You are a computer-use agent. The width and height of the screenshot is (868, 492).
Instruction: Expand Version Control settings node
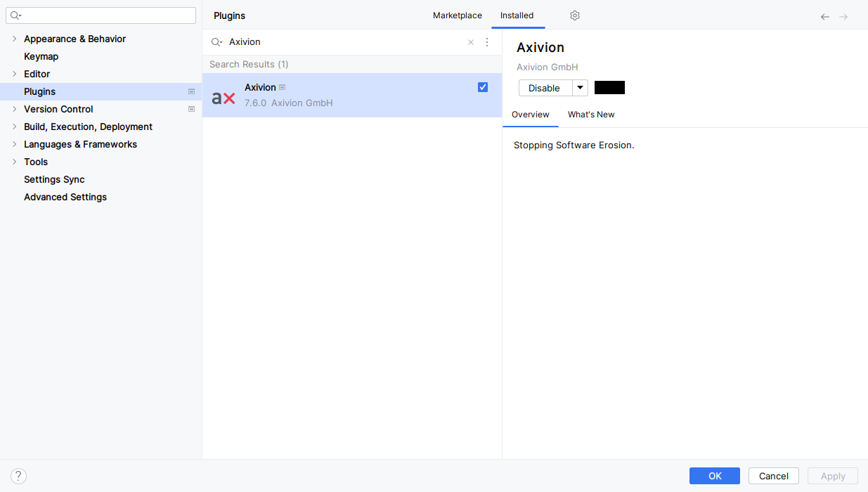pos(14,109)
